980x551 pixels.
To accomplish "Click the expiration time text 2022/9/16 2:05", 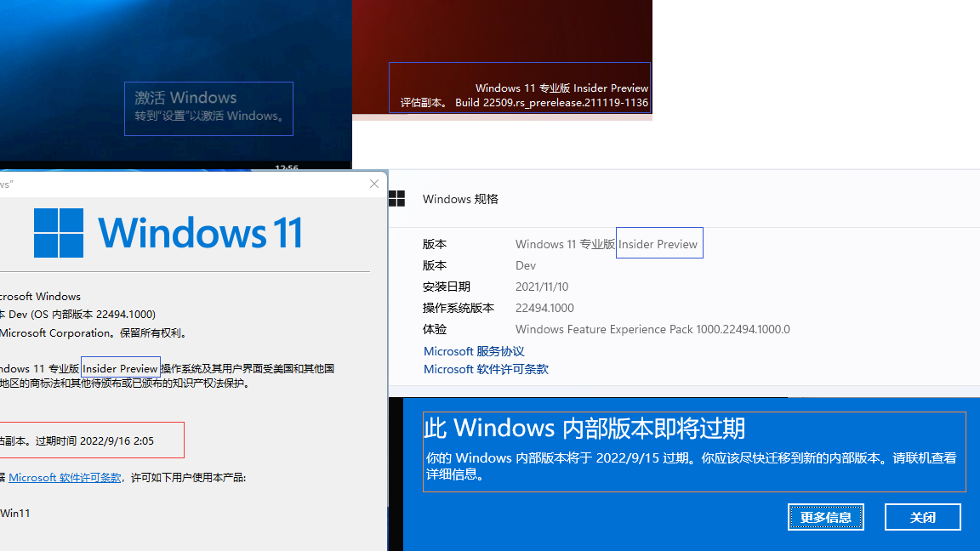I will [117, 441].
